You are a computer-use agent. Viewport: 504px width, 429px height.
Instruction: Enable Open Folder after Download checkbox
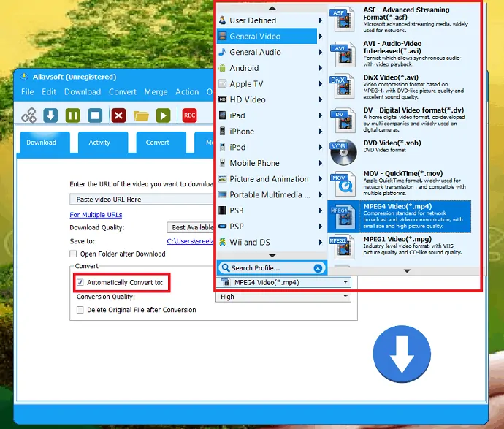[73, 254]
